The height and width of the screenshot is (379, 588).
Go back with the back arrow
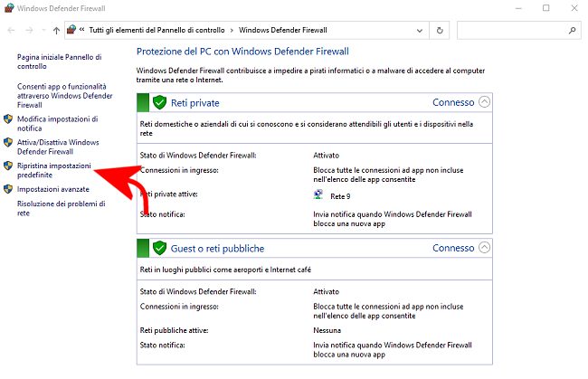(x=11, y=31)
